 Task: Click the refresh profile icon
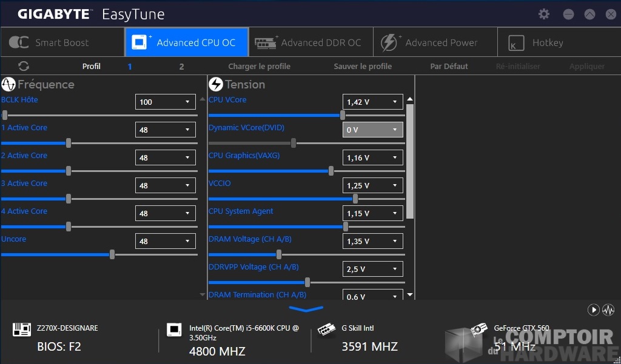[24, 66]
